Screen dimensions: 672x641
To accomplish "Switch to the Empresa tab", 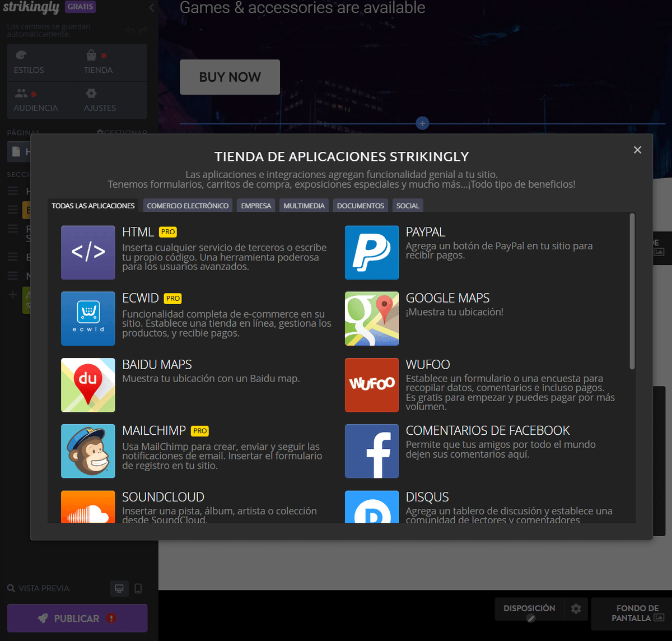I will [x=256, y=206].
